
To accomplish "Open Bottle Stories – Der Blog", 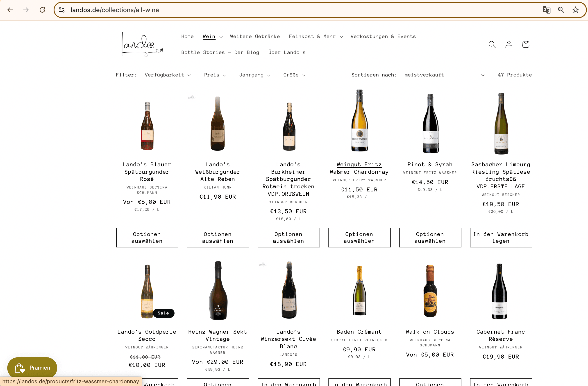I will [220, 52].
